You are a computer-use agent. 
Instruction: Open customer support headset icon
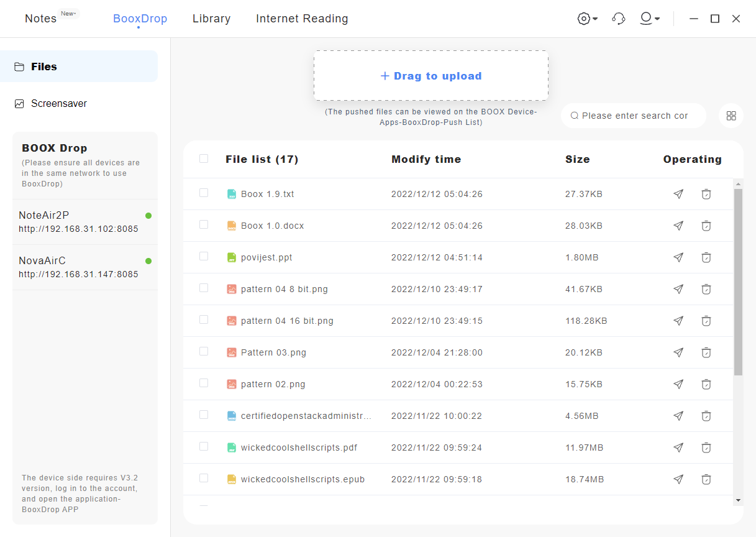click(x=618, y=19)
